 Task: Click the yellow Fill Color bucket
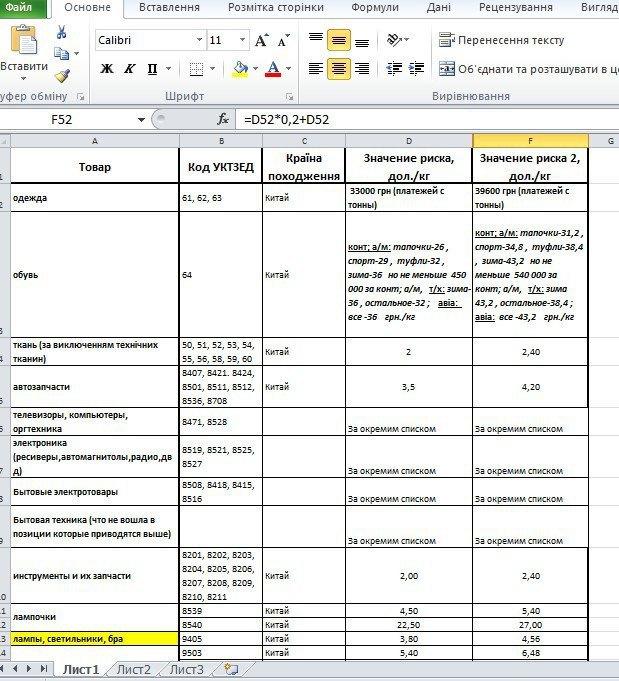coord(239,69)
